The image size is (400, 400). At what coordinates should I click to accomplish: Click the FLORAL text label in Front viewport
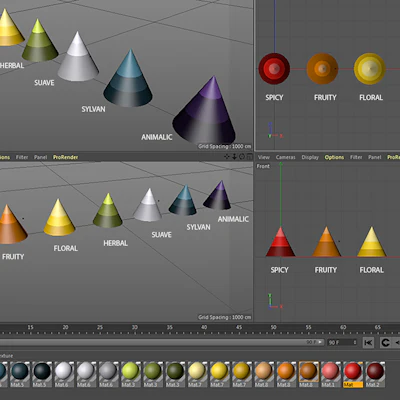tap(372, 270)
